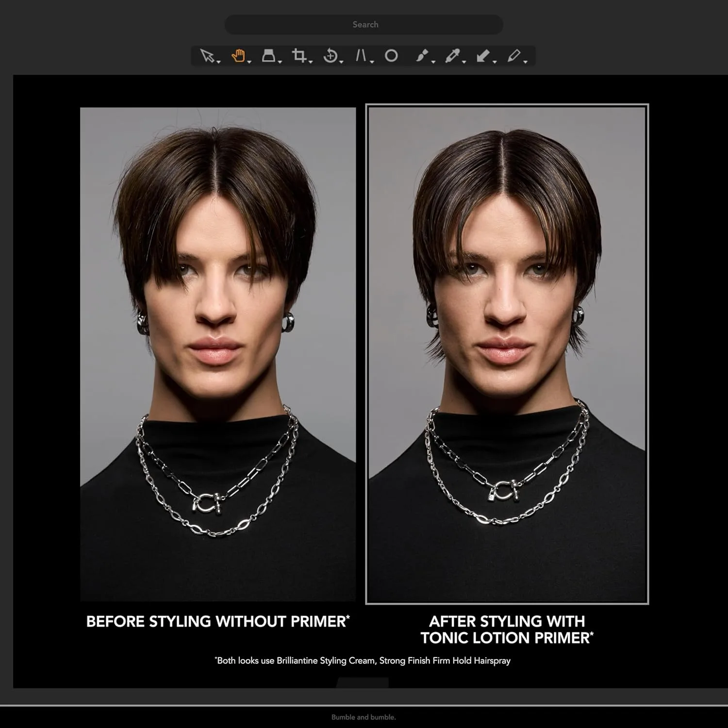Select the eyedropper color picker tool
This screenshot has width=728, height=728.
click(452, 56)
